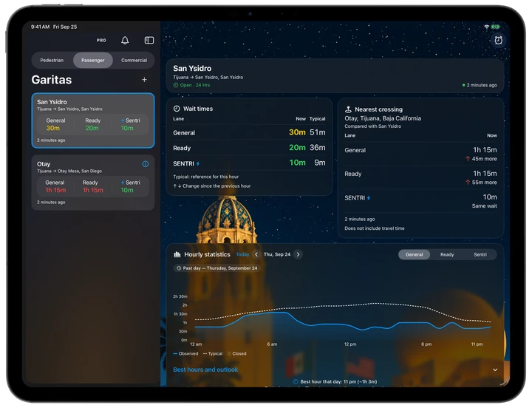Screen dimensions: 532x408
Task: Click the PRO badge
Action: (x=101, y=41)
